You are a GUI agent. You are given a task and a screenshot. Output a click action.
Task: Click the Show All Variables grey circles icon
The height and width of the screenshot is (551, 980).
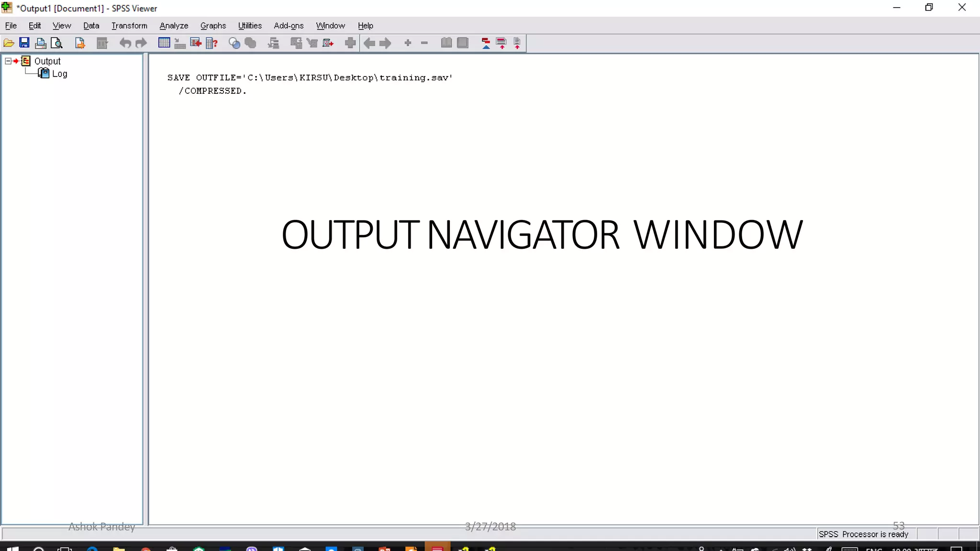click(x=250, y=43)
